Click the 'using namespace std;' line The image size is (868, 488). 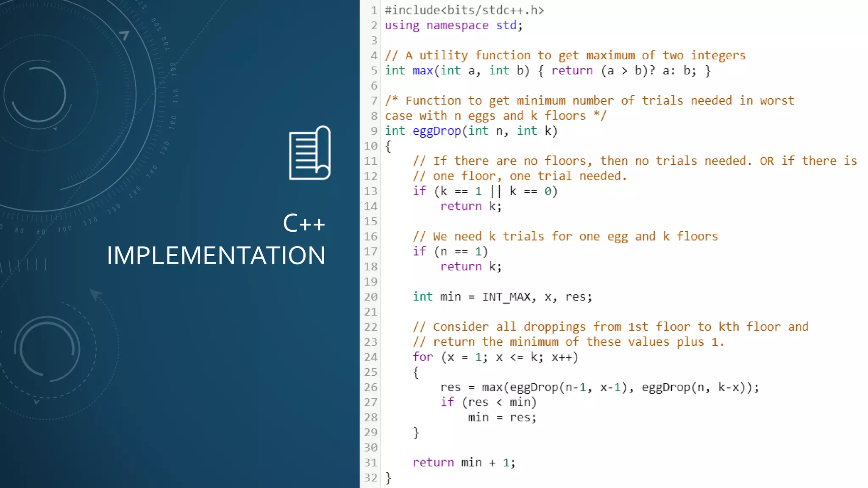tap(453, 25)
